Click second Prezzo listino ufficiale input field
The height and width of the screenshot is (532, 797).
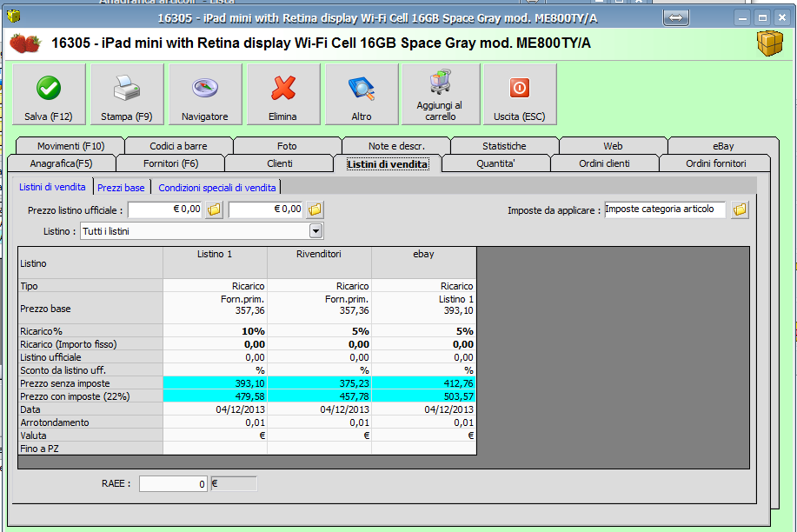(x=266, y=209)
